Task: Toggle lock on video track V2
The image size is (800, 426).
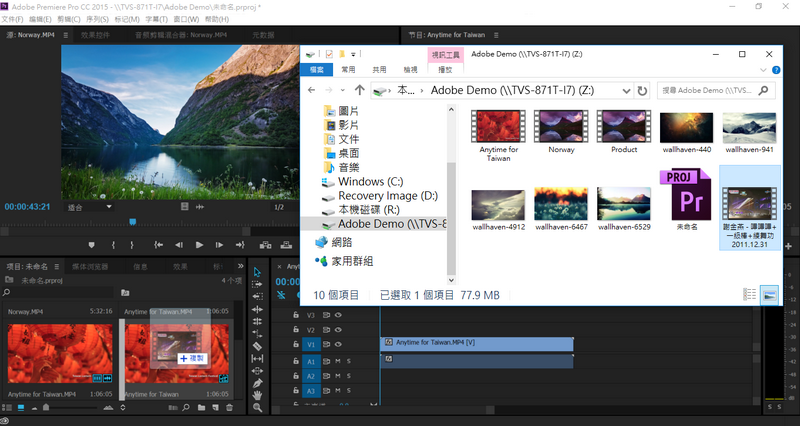Action: coord(295,330)
